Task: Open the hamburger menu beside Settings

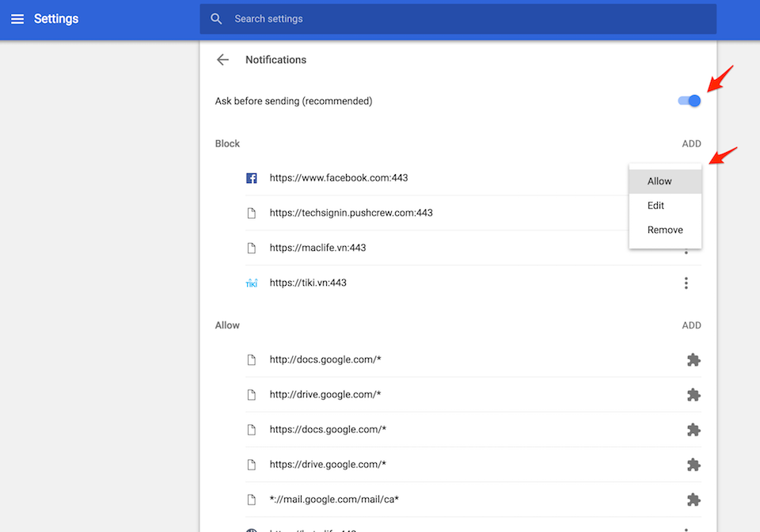Action: 17,18
